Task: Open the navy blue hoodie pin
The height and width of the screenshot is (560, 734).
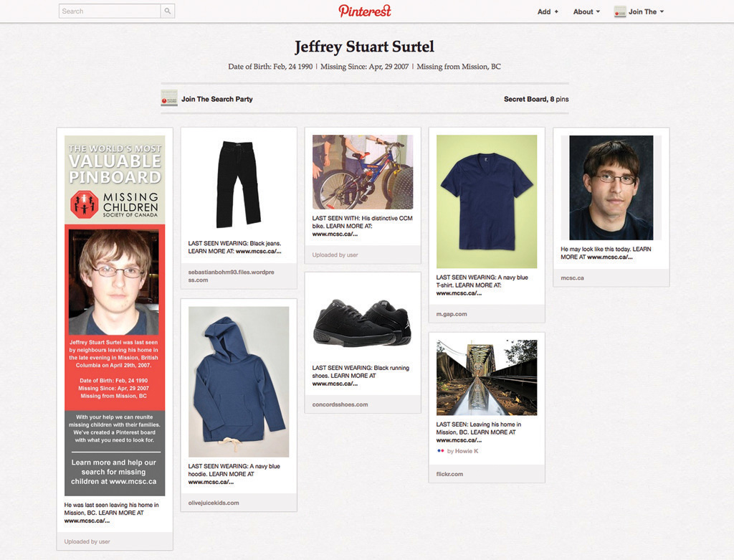Action: [239, 381]
